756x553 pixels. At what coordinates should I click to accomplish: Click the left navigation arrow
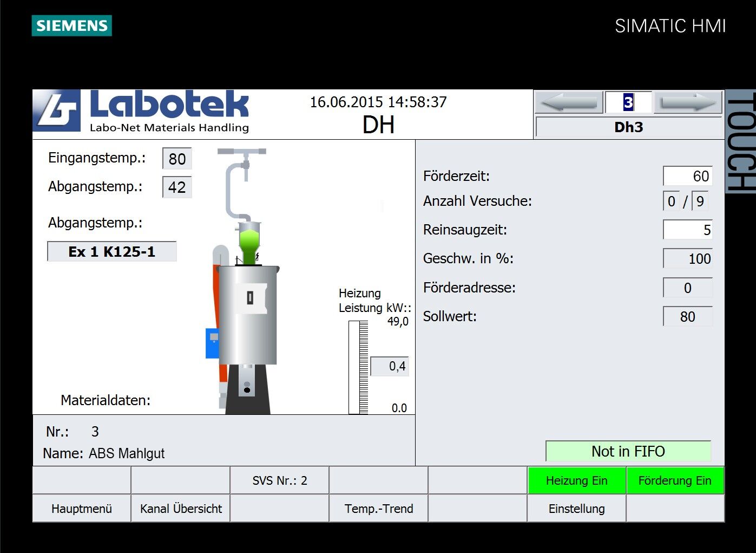coord(567,102)
